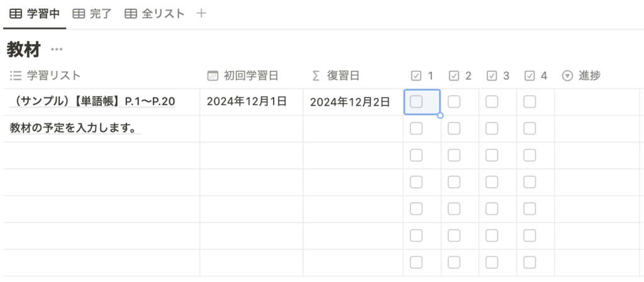Click the checkbox icon in column 1 header
This screenshot has height=282, width=644.
(416, 76)
